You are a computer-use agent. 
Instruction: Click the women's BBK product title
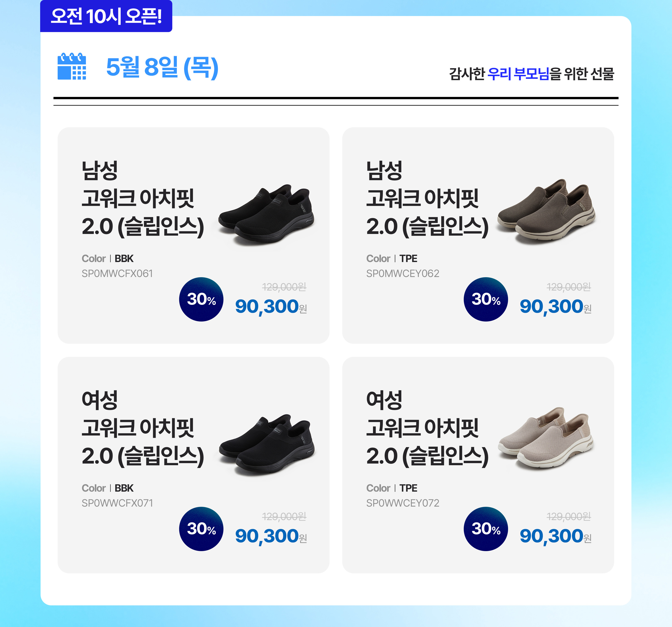tap(143, 428)
